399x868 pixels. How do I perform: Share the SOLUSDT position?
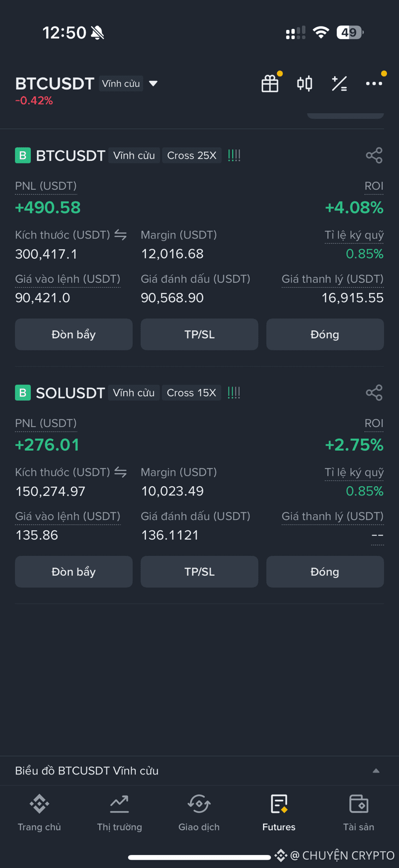tap(374, 392)
